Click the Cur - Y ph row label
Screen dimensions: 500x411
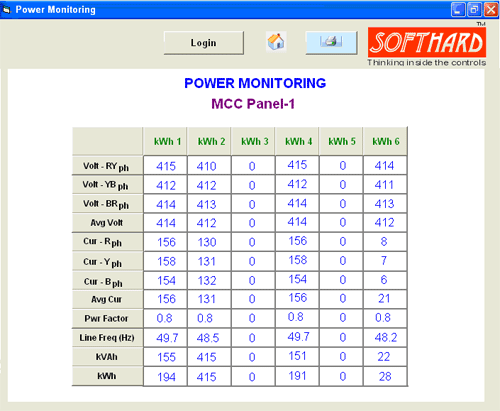(x=108, y=262)
